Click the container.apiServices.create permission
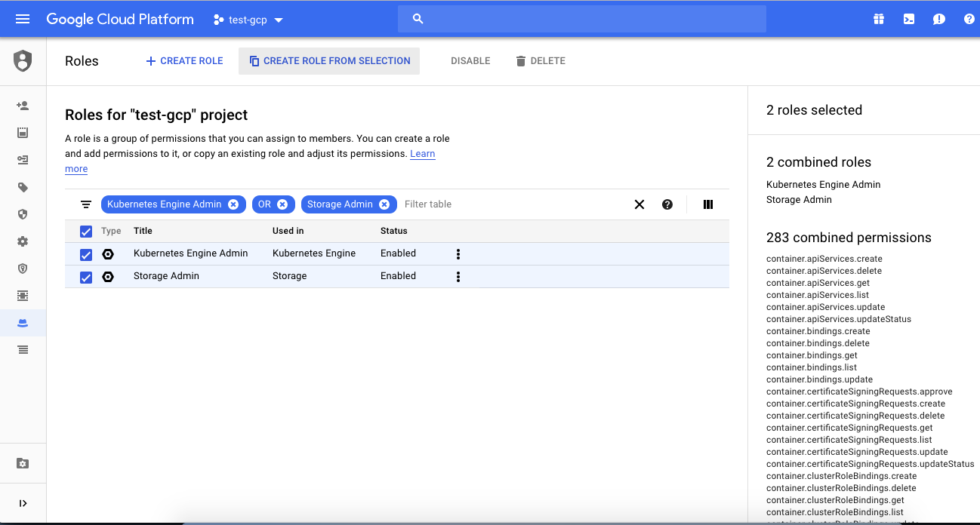The image size is (980, 525). 824,259
